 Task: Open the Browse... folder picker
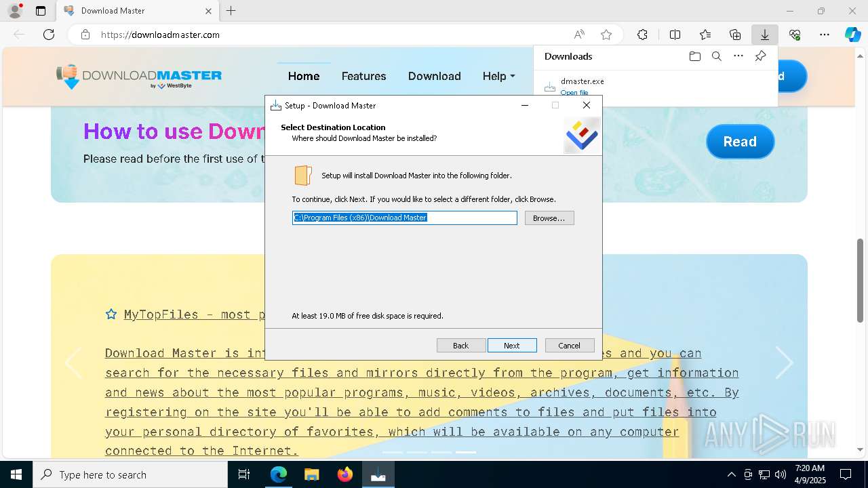click(x=549, y=218)
